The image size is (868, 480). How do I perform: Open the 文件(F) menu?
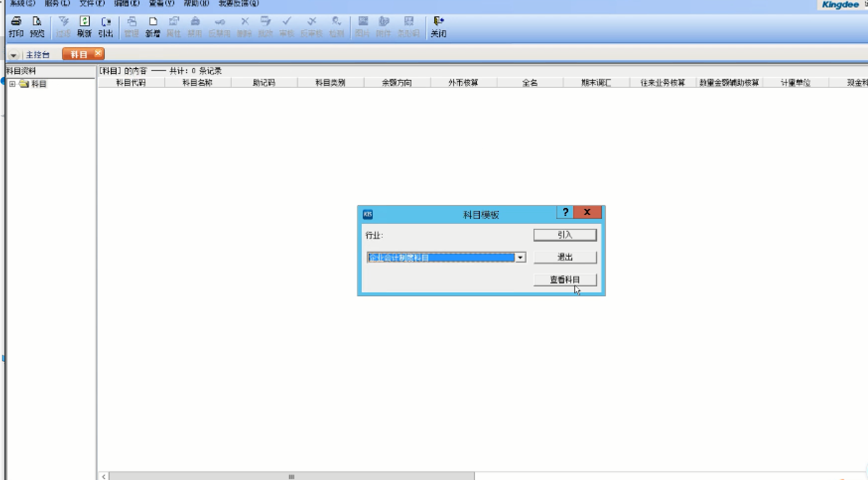point(92,3)
